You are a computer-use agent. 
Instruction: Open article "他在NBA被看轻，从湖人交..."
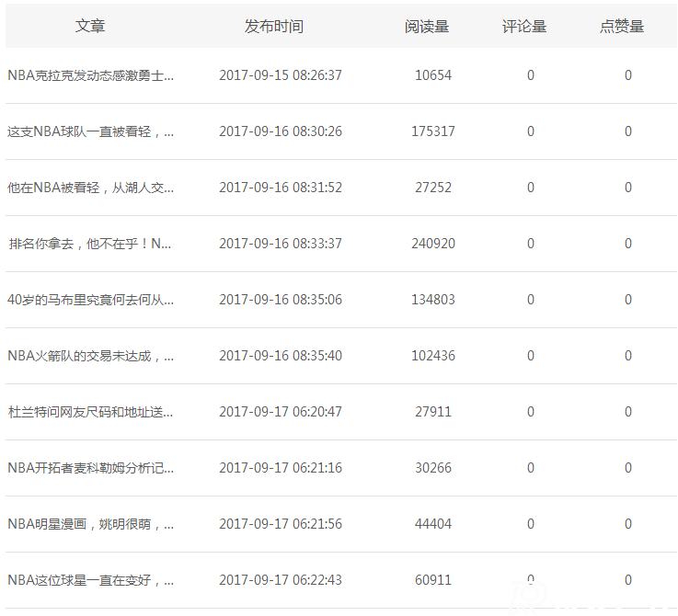tap(91, 188)
